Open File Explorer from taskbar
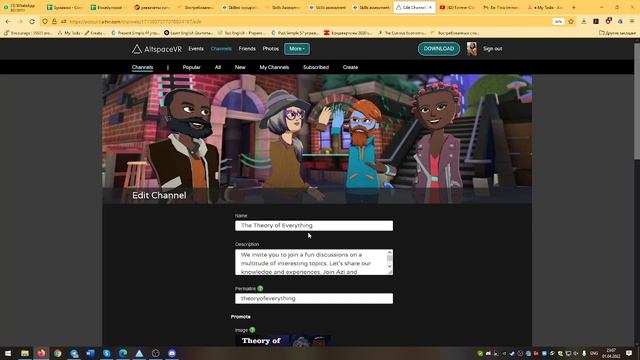This screenshot has height=360, width=640. [25, 353]
